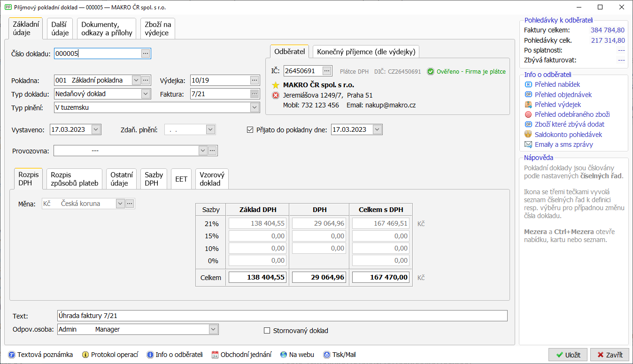Expand Měna currency dropdown
633x364 pixels.
point(120,204)
